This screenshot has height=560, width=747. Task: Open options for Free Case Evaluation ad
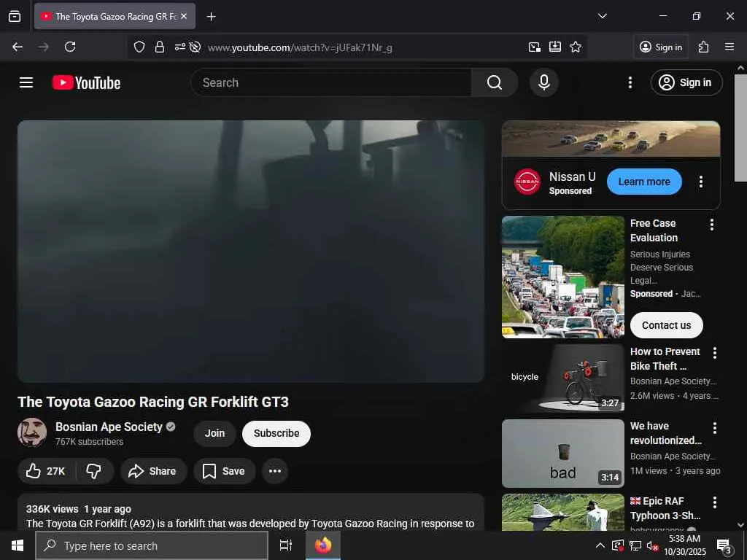[712, 225]
